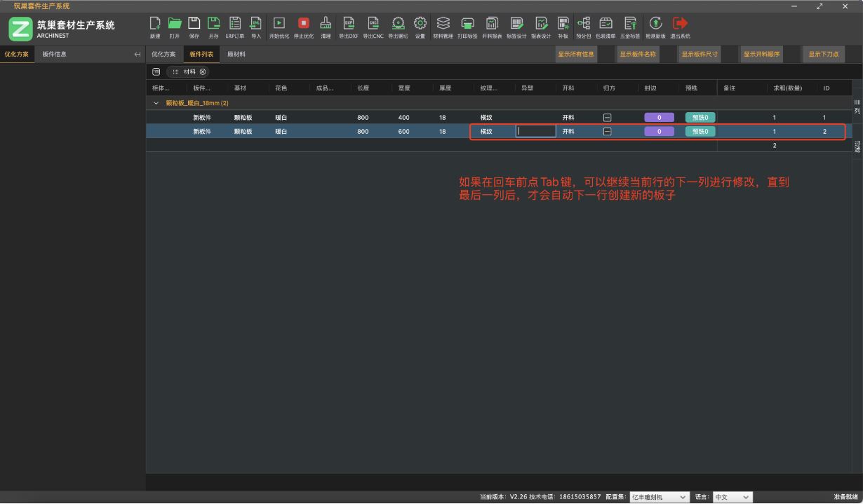Image resolution: width=863 pixels, height=504 pixels.
Task: Switch to the 板件信息 left panel tab
Action: point(55,55)
